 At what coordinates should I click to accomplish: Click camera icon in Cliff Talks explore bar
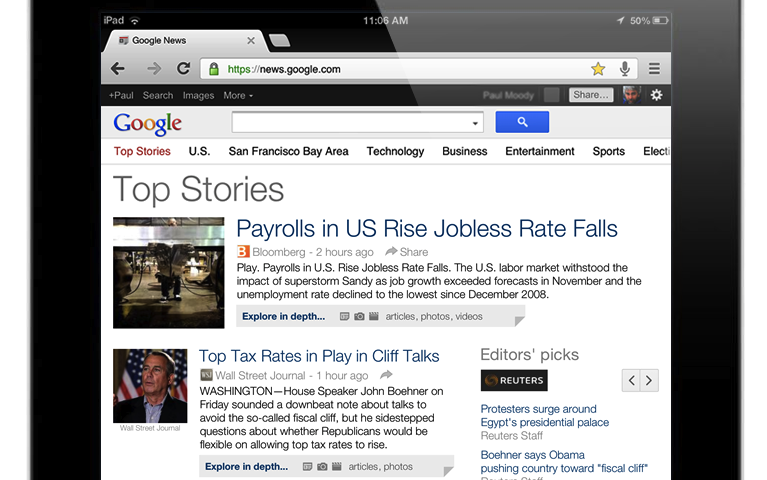322,467
